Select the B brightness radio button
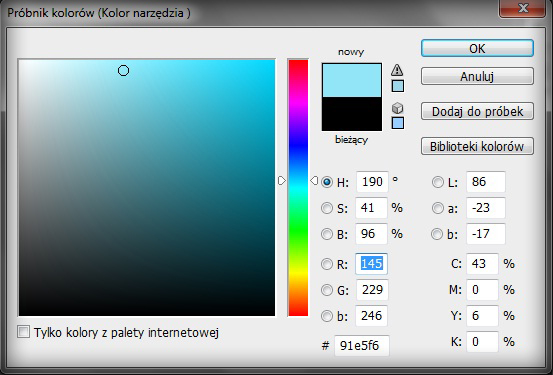 click(327, 234)
